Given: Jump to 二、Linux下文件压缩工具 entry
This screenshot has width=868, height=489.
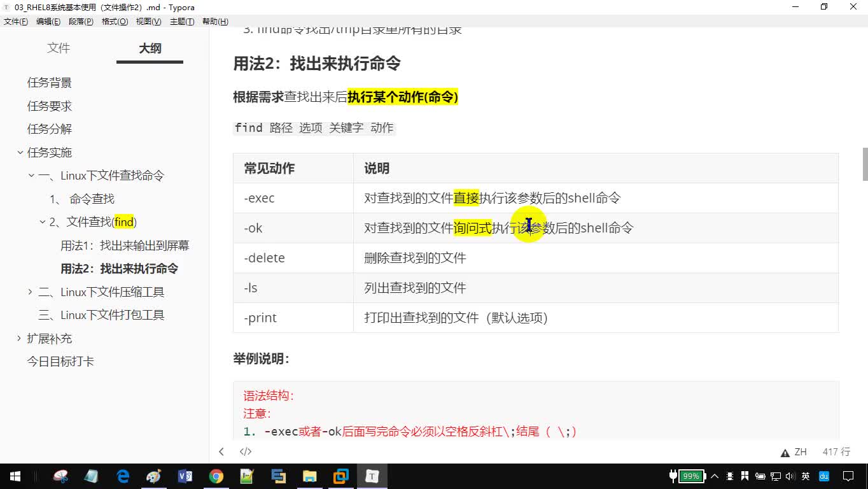Looking at the screenshot, I should (101, 292).
